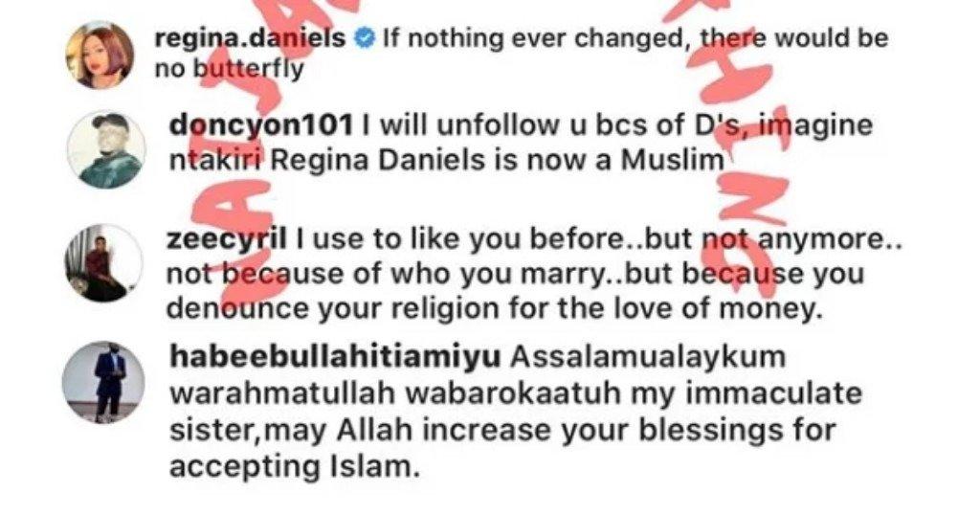Open regina.daniels profile picture
This screenshot has height=515, width=980.
[100, 55]
